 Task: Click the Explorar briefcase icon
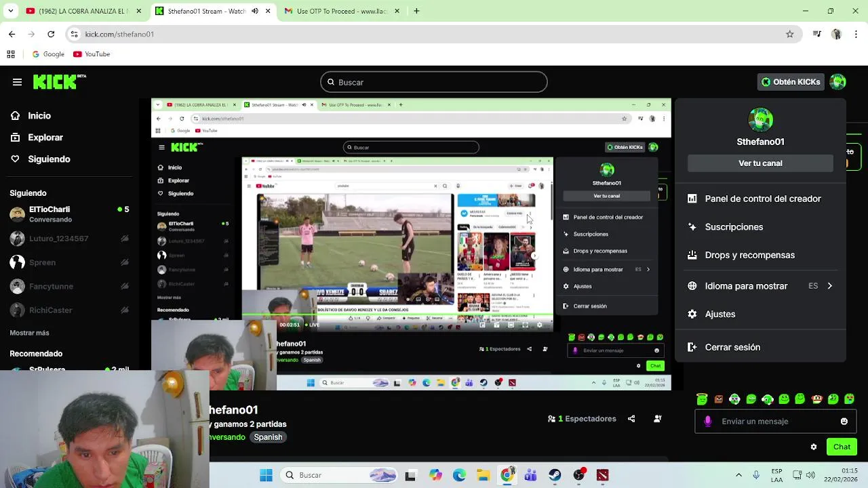pyautogui.click(x=15, y=138)
